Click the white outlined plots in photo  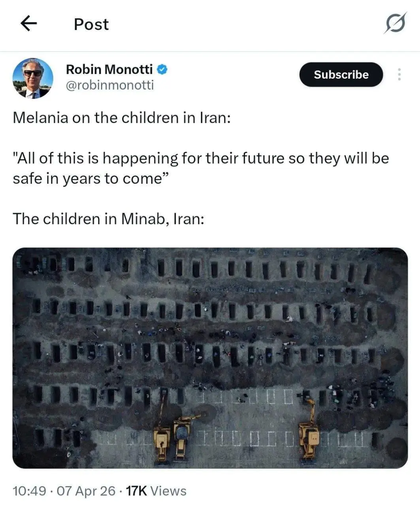click(245, 438)
